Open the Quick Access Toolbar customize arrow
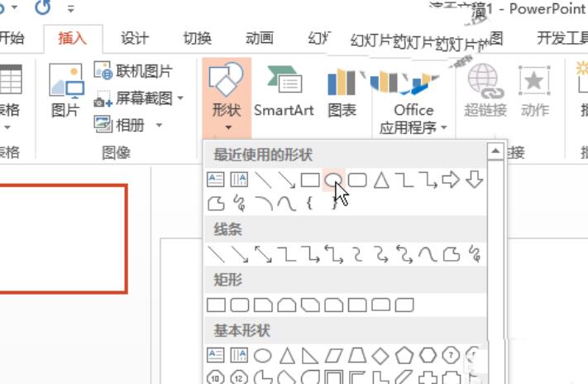Viewport: 588px width, 384px height. point(71,8)
